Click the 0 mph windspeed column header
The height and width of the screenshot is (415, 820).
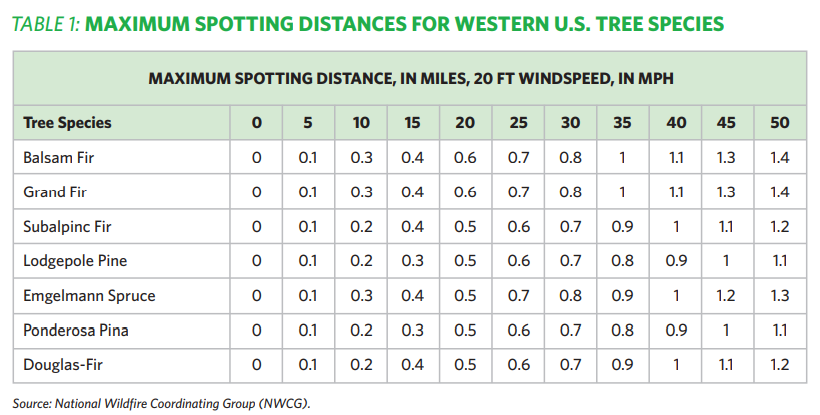257,123
